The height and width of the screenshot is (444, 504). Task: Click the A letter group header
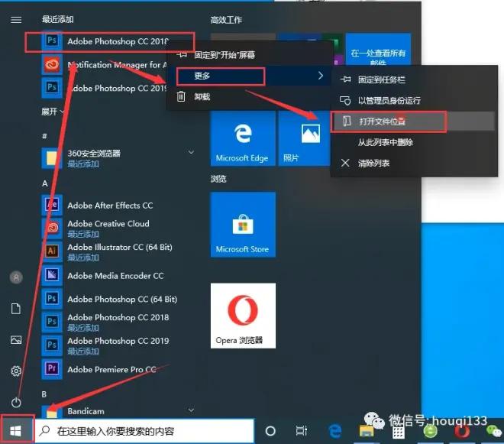45,183
